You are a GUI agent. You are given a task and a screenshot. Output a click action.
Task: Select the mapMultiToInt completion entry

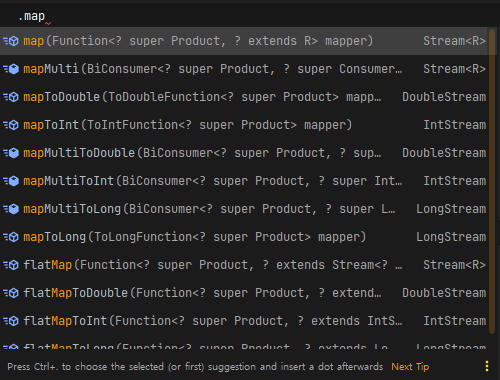(x=244, y=181)
